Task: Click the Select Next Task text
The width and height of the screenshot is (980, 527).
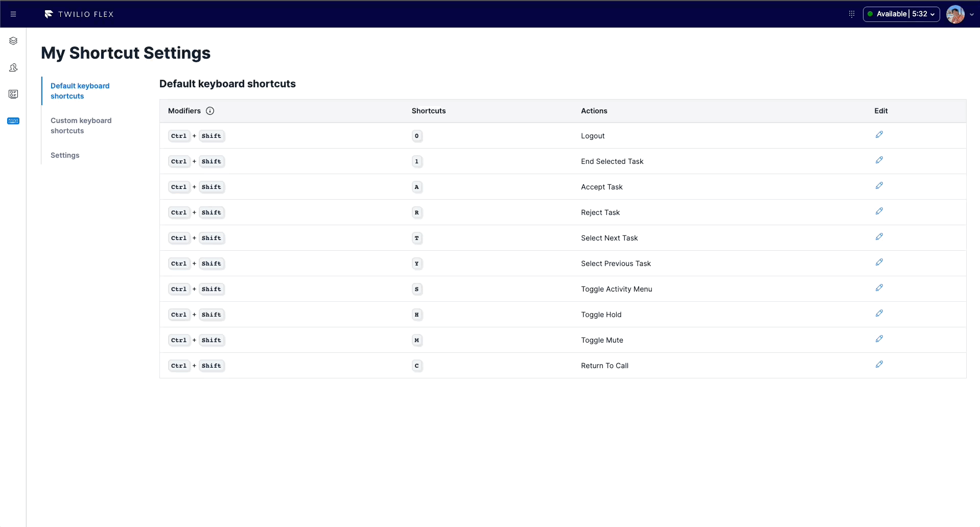Action: click(x=610, y=238)
